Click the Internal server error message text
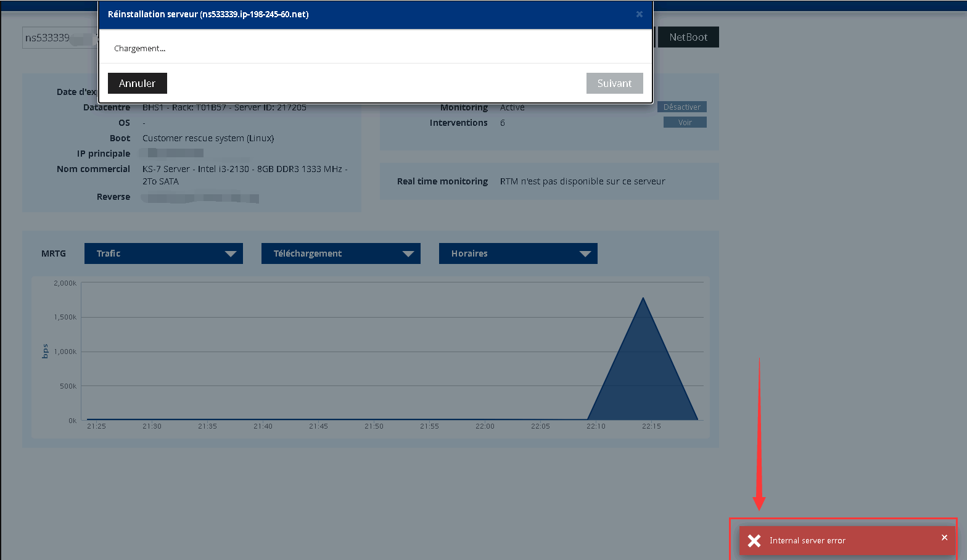Viewport: 967px width, 560px height. click(807, 541)
